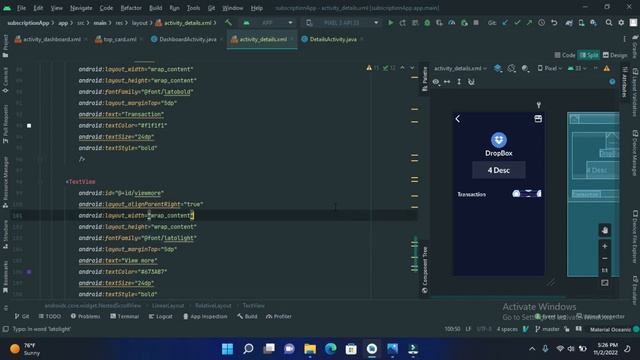Click the orange warning icon in design toolbar

point(607,68)
